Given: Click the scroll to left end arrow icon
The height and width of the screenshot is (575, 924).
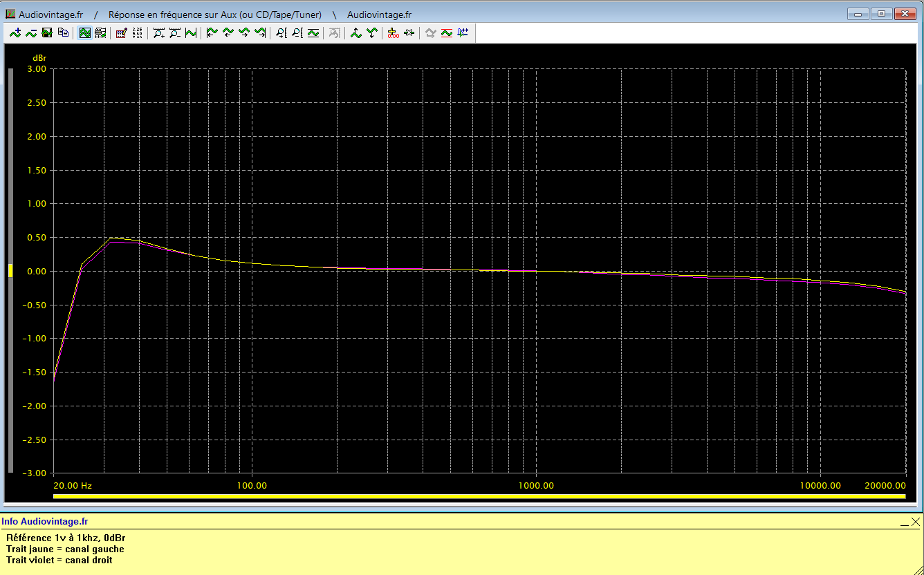Looking at the screenshot, I should 212,32.
